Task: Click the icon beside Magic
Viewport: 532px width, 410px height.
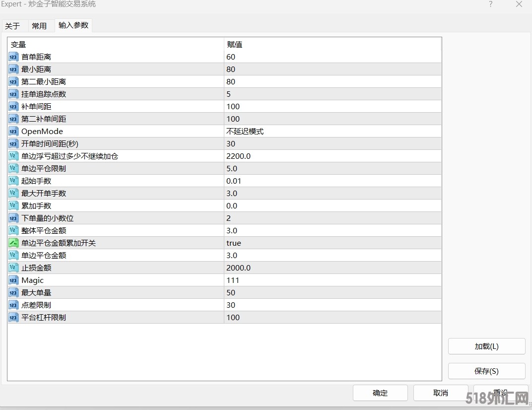Action: 13,280
